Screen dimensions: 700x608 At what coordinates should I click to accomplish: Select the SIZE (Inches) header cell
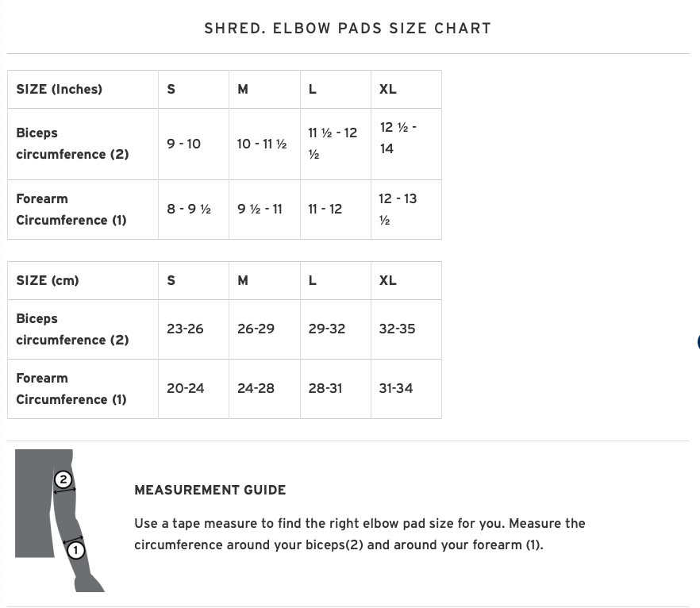(x=60, y=90)
